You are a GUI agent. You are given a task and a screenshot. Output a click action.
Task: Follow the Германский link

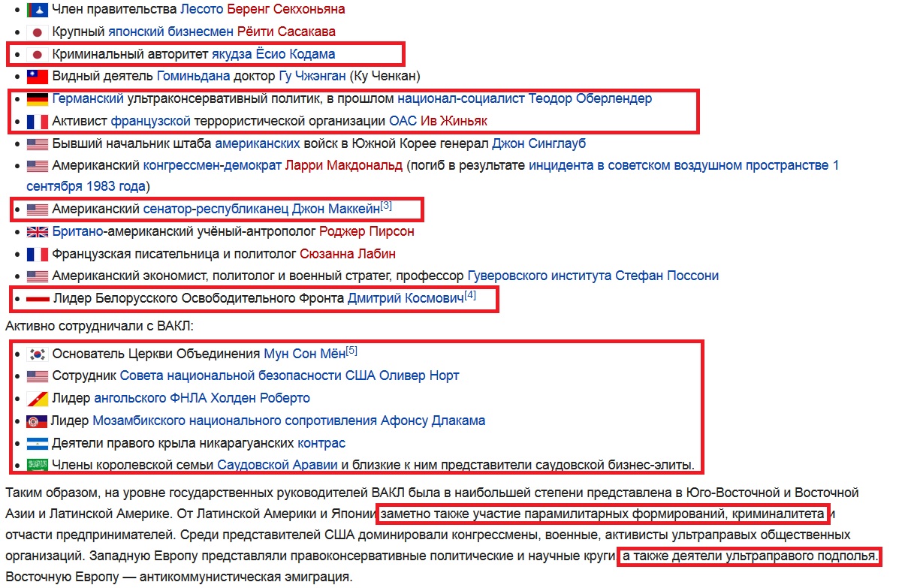pyautogui.click(x=87, y=98)
